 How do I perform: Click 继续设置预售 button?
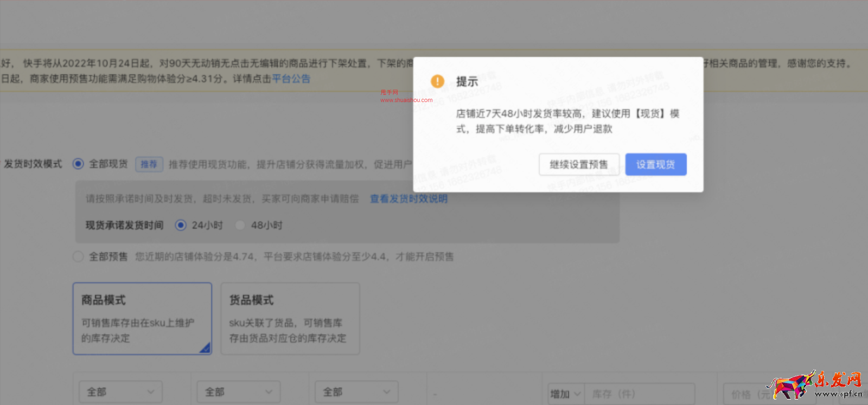pos(579,164)
